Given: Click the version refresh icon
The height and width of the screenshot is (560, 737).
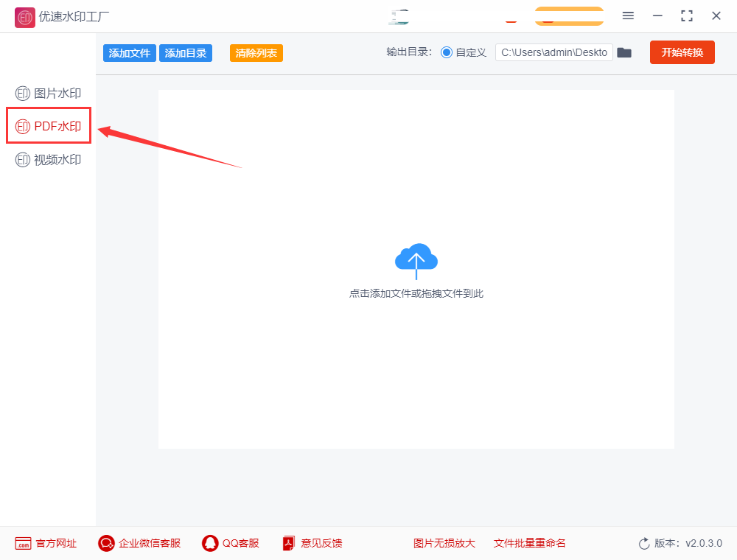Looking at the screenshot, I should [644, 544].
